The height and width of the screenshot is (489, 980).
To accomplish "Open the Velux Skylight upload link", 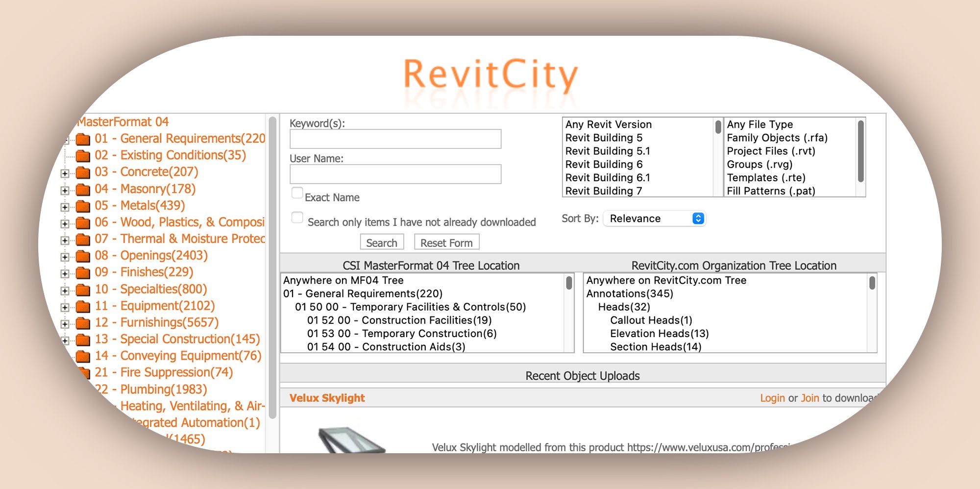I will point(327,398).
